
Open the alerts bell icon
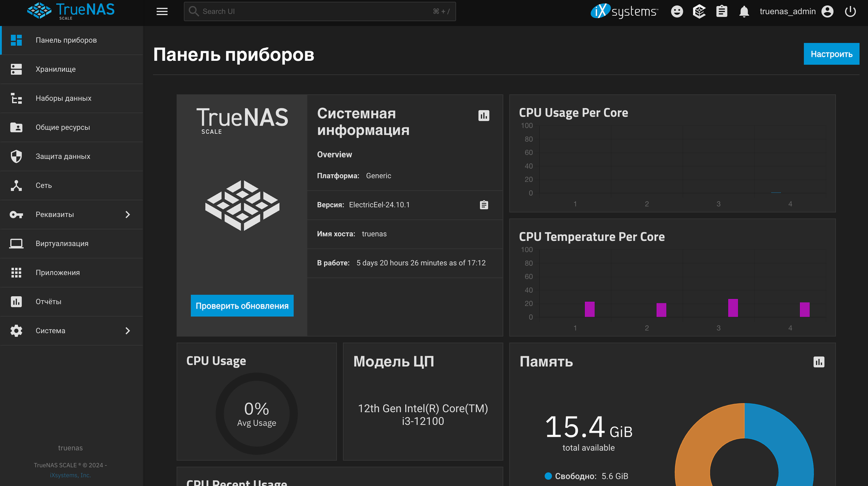744,12
